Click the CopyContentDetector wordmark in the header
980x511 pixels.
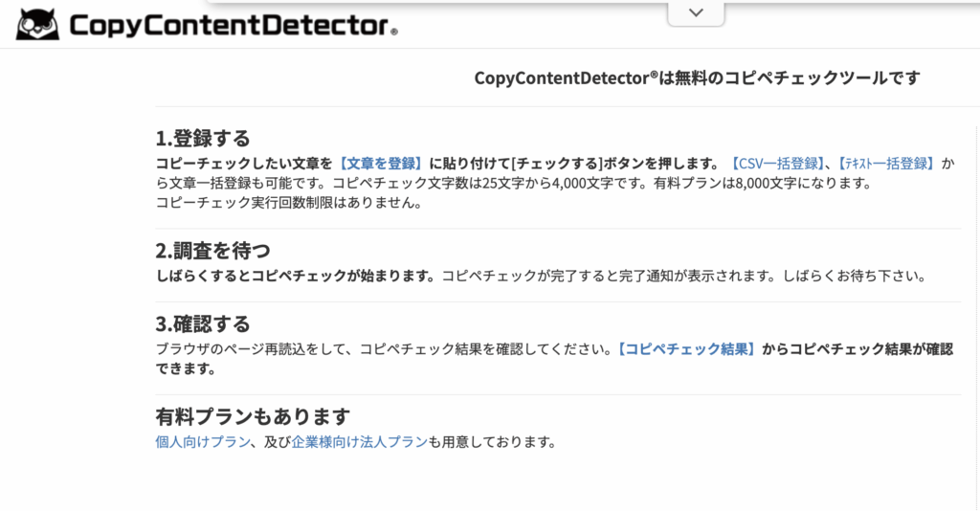pos(229,24)
